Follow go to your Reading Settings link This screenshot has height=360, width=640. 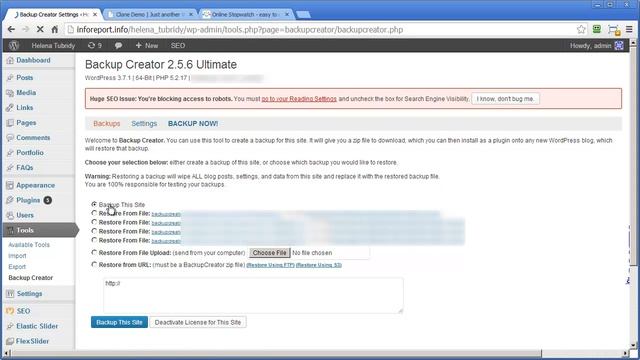tap(299, 99)
